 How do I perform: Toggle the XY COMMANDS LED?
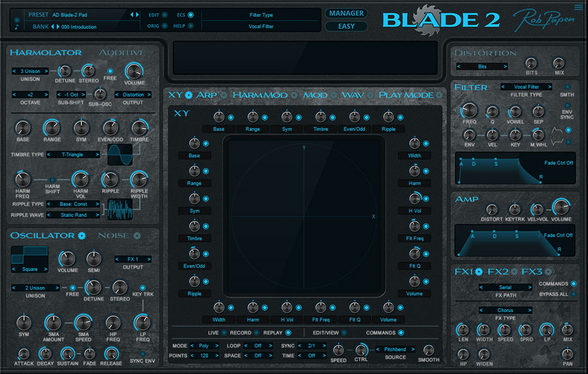pyautogui.click(x=401, y=332)
